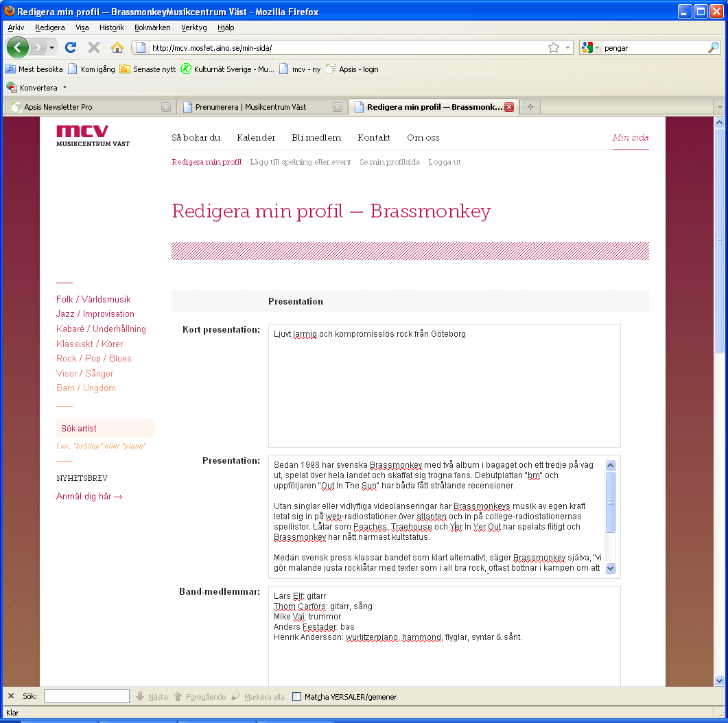Open the Om oss page
This screenshot has height=723, width=728.
tap(423, 137)
